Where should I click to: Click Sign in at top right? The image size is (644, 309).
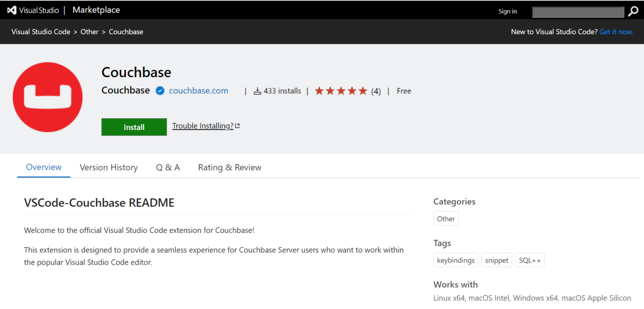[507, 11]
